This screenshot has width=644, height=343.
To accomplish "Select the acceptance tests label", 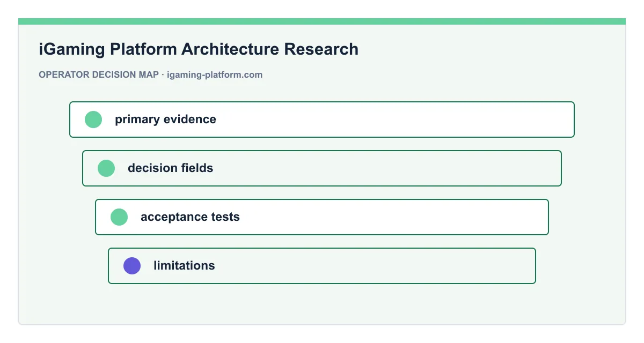I will [x=190, y=217].
